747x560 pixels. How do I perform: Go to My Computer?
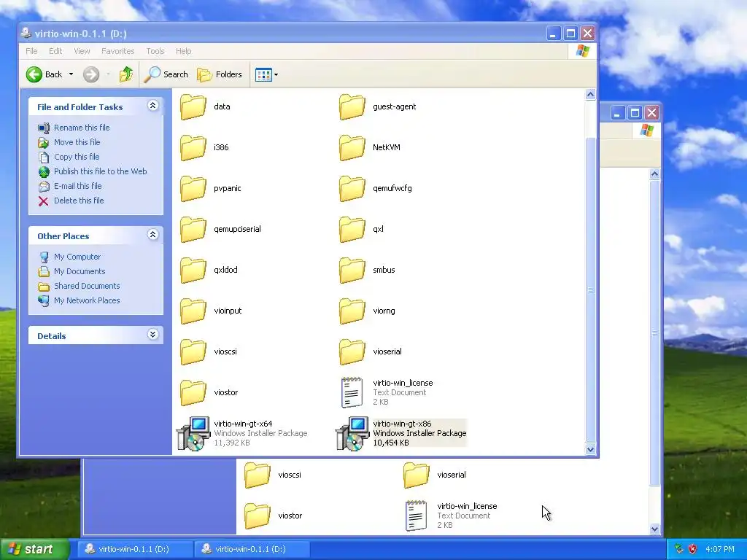click(69, 257)
